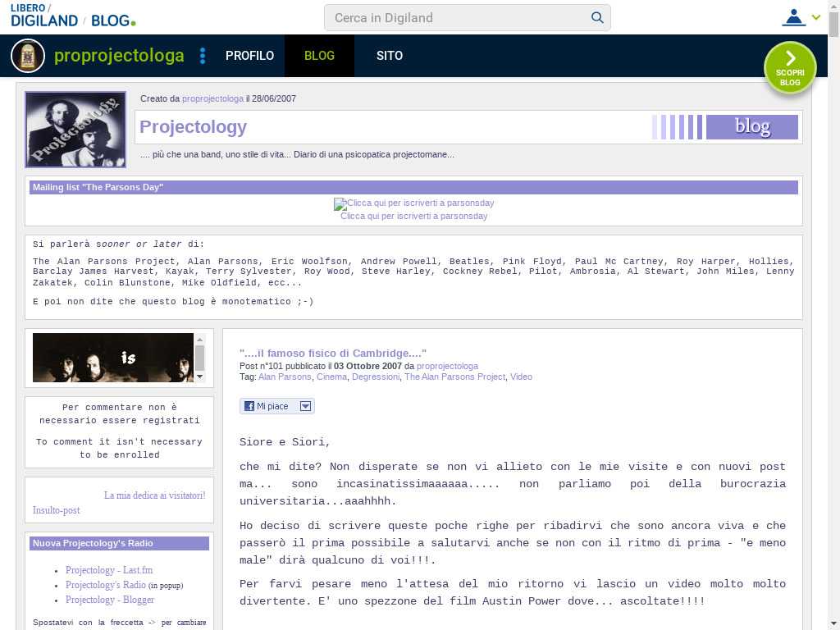Click the Insulto-post link
The image size is (840, 630).
pyautogui.click(x=56, y=510)
